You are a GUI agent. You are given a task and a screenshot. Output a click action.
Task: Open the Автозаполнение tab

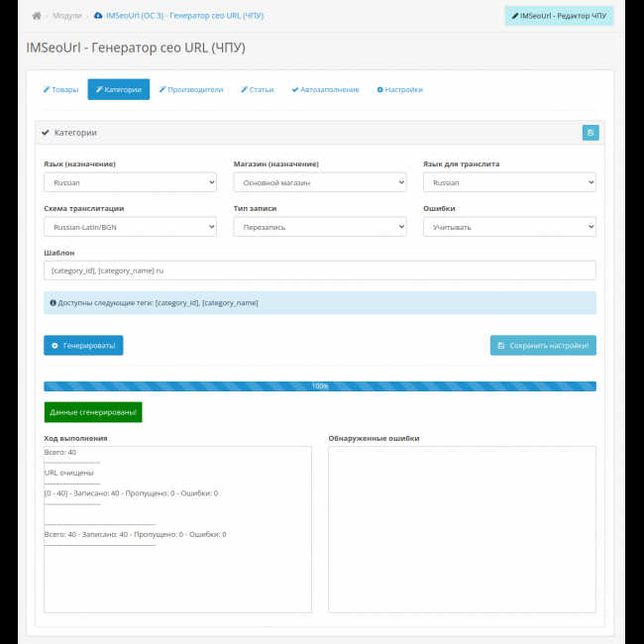[x=325, y=89]
